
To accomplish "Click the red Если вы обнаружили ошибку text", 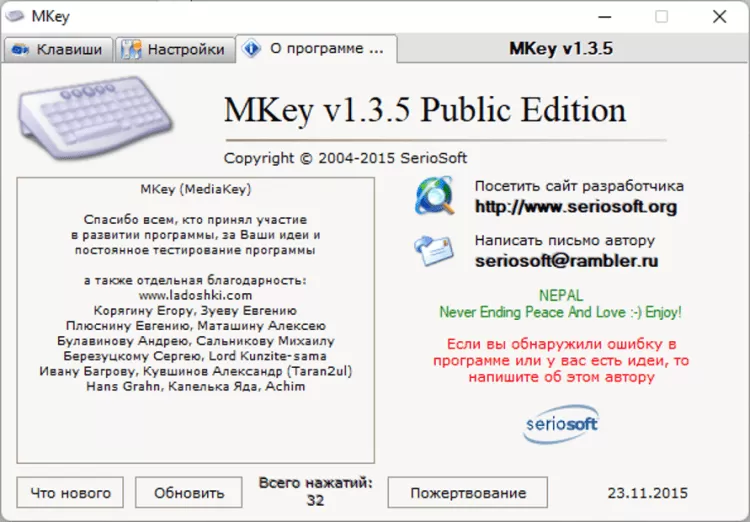I will [x=561, y=360].
